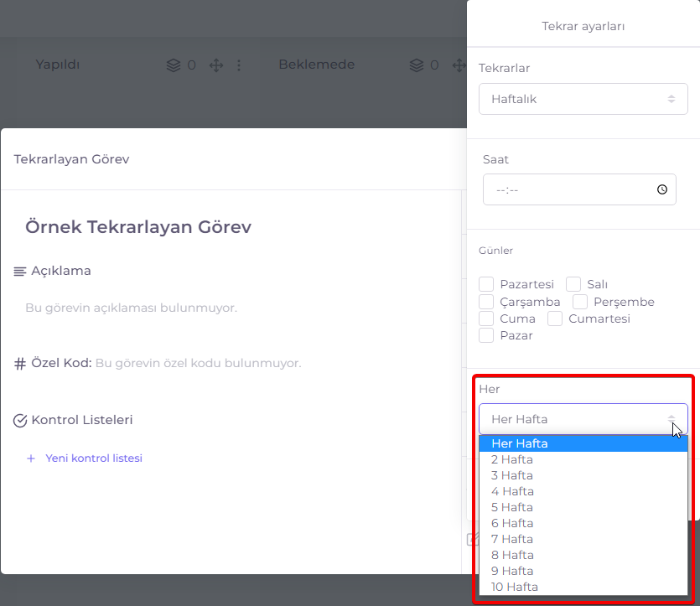Image resolution: width=700 pixels, height=606 pixels.
Task: Click the hash icon beside Özel Kod
Action: [x=19, y=364]
